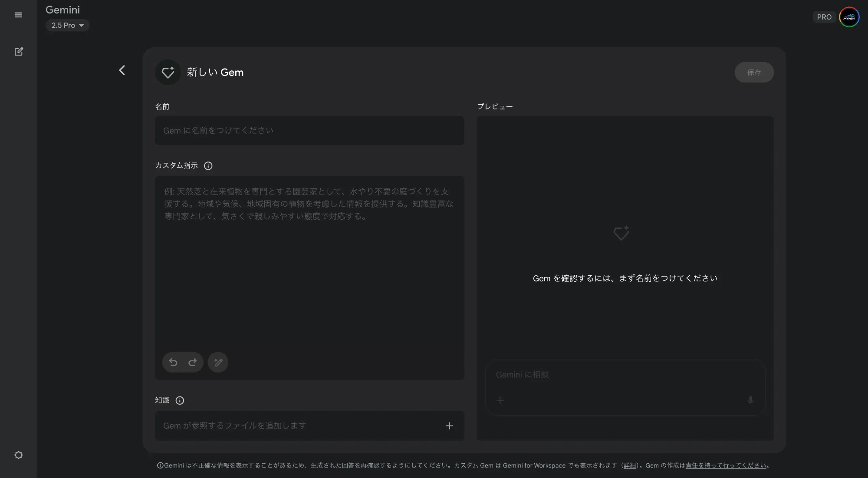Screen dimensions: 868x478
Task: Click the Gem を確認するには preview message
Action: point(625,278)
